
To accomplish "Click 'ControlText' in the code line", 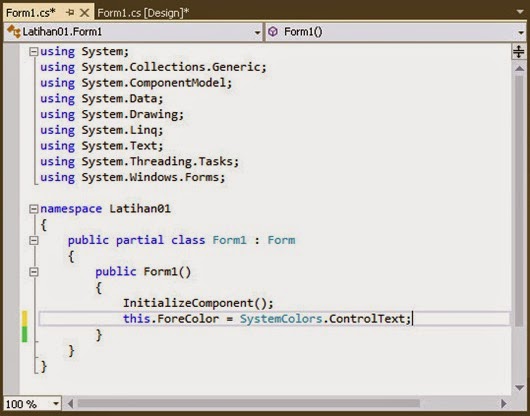I will pos(367,319).
